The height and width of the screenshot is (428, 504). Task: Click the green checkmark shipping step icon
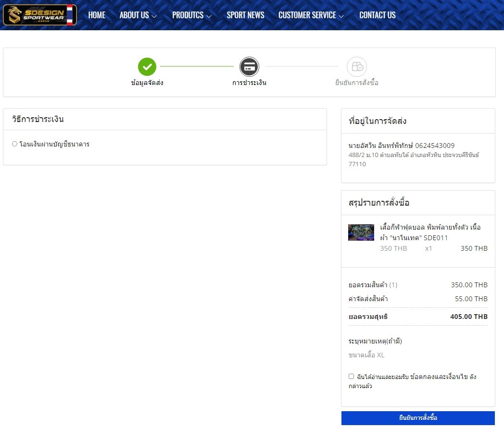coord(147,67)
